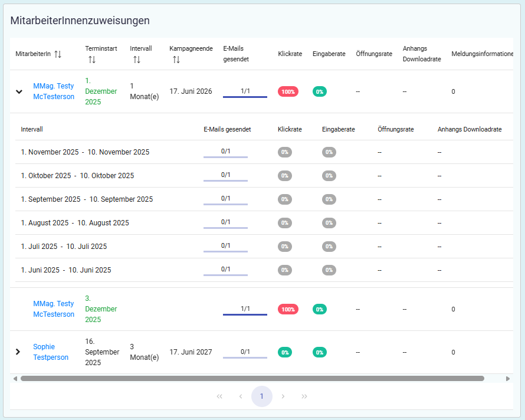
Task: Open Sophie Testperson employee link
Action: pyautogui.click(x=51, y=352)
